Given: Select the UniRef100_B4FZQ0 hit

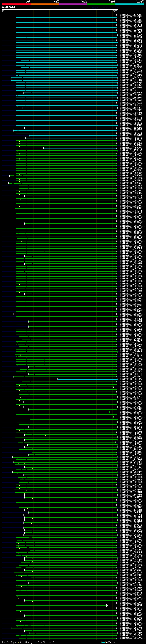Looking at the screenshot, I should click(131, 80).
